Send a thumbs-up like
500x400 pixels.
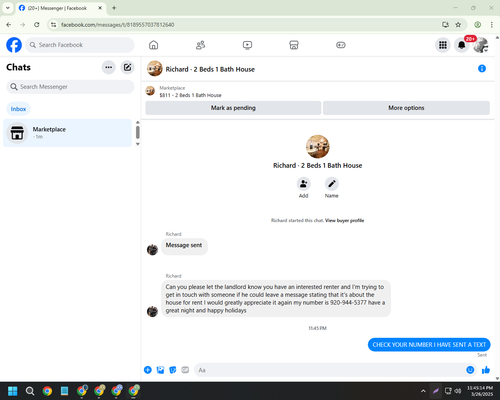[x=486, y=370]
